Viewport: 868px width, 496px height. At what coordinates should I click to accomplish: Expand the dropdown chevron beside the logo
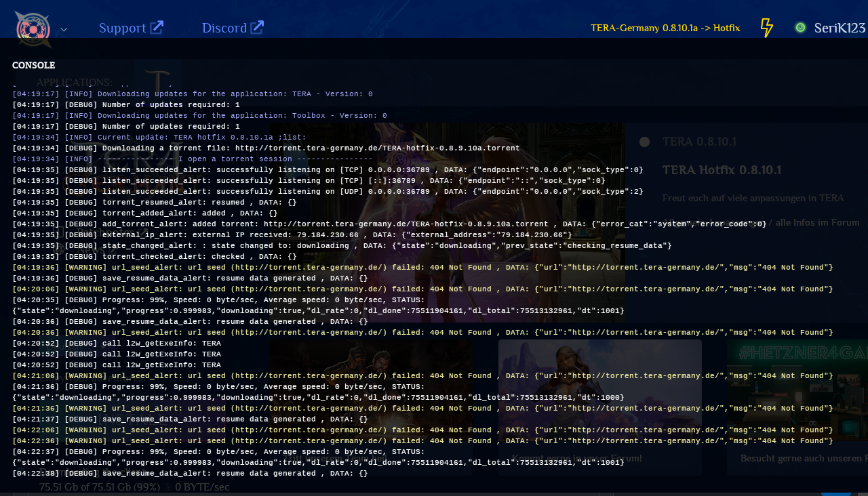[x=64, y=29]
